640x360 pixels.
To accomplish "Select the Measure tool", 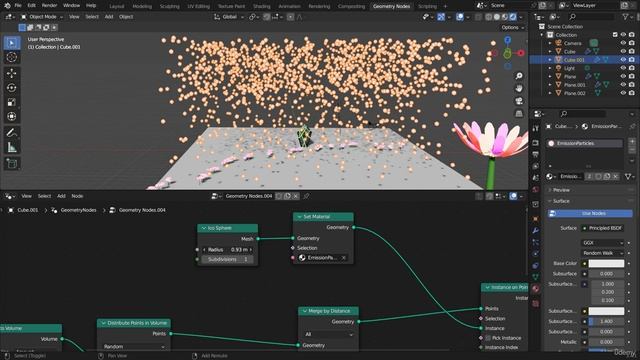I will click(x=12, y=147).
